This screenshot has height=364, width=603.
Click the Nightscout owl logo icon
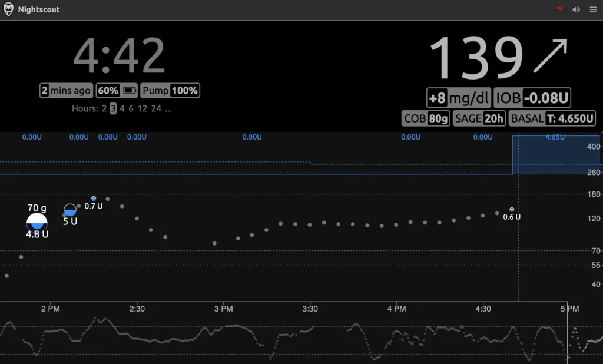9,9
